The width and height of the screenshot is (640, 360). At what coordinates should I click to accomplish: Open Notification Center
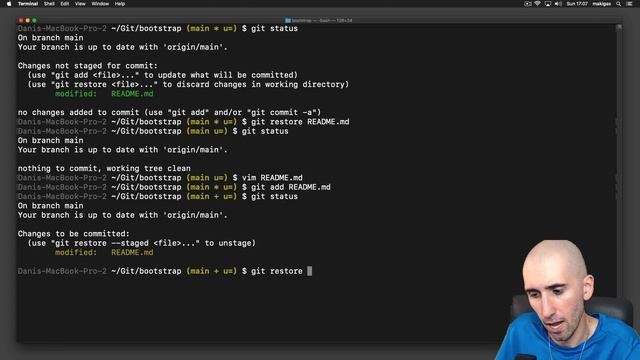(x=629, y=4)
